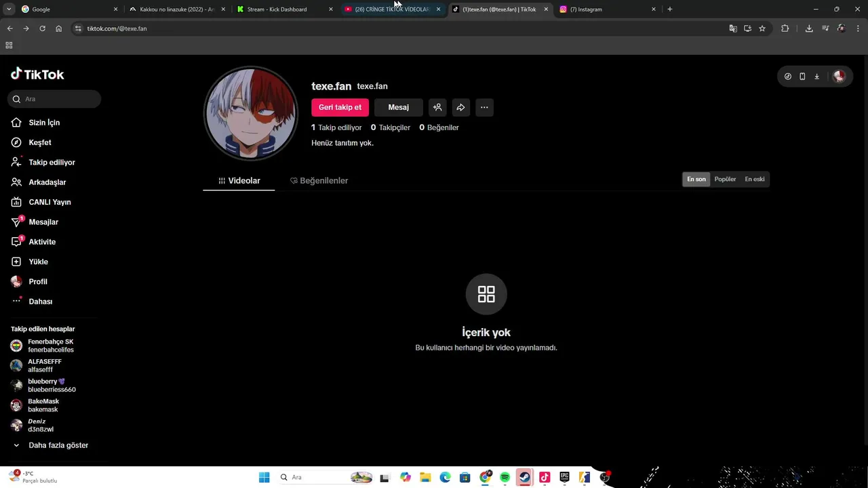Image resolution: width=868 pixels, height=488 pixels.
Task: Open Deniz d3n8zwl account
Action: point(41,425)
